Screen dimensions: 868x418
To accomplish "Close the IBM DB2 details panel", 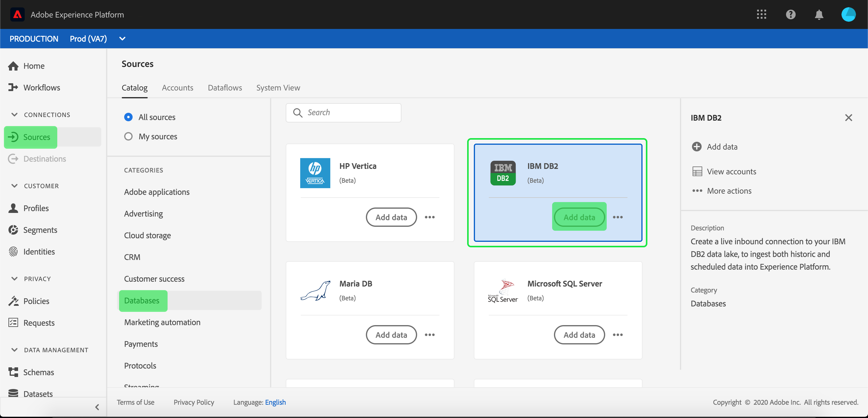I will (848, 118).
